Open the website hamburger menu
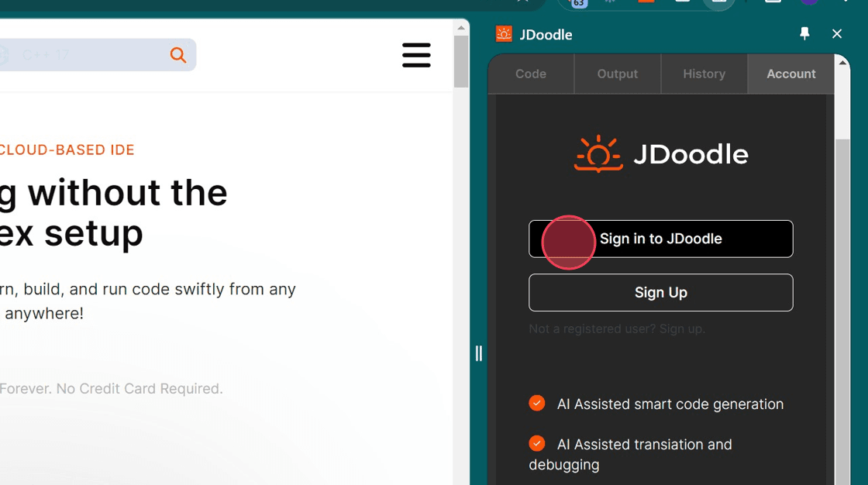 pos(416,55)
